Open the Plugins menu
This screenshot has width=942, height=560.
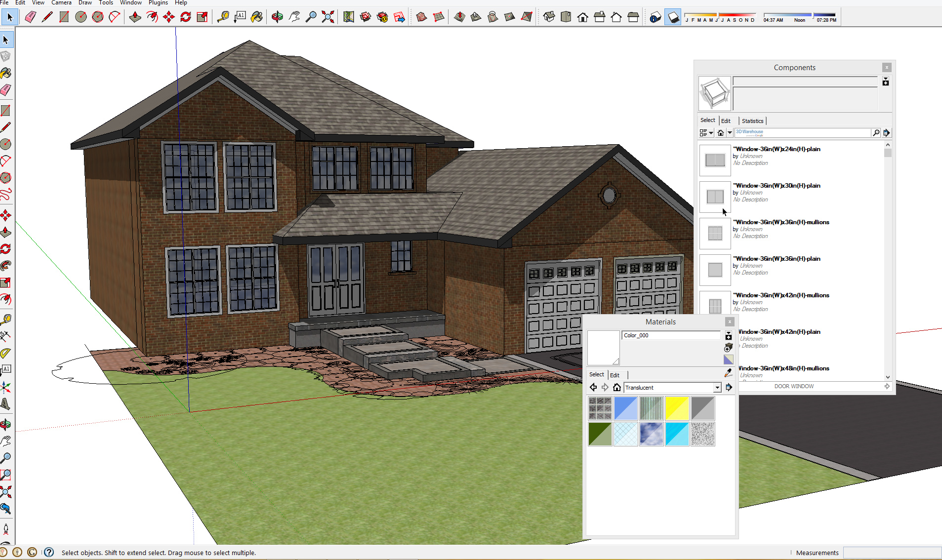coord(158,2)
